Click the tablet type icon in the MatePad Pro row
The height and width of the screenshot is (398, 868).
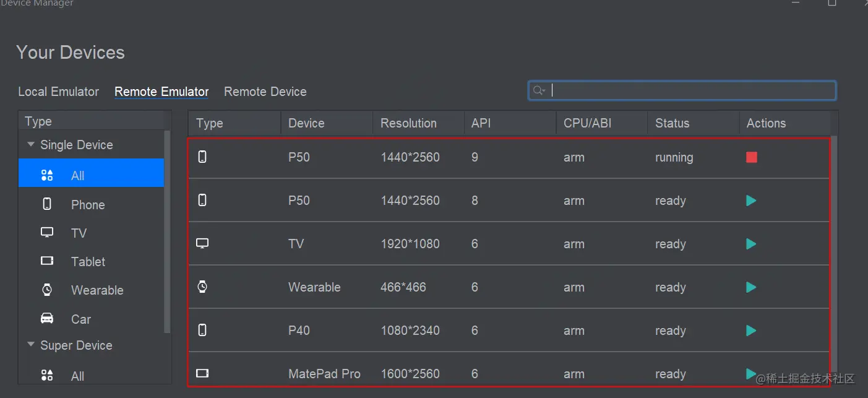pos(202,373)
